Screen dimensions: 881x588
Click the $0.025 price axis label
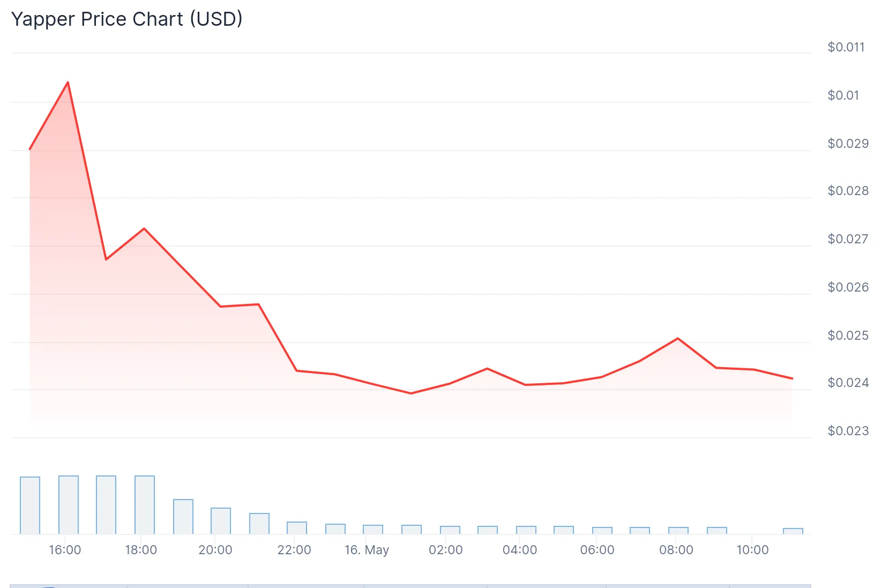pos(848,336)
